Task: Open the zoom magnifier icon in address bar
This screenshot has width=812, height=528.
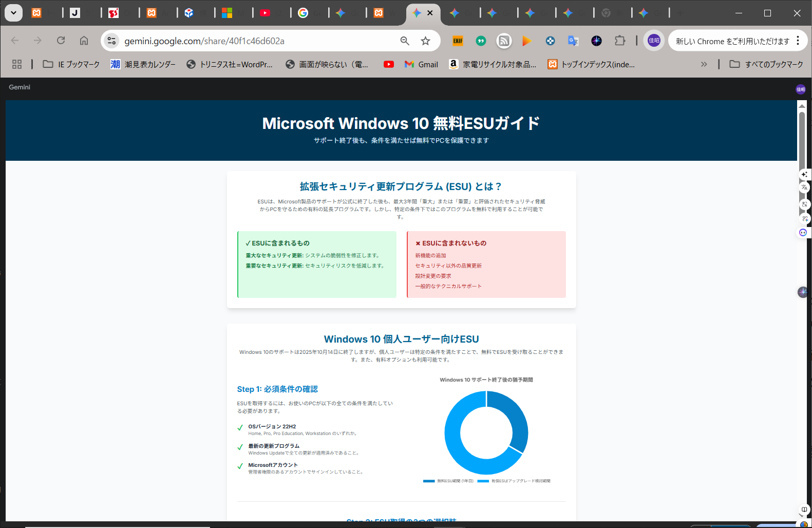Action: [x=405, y=41]
